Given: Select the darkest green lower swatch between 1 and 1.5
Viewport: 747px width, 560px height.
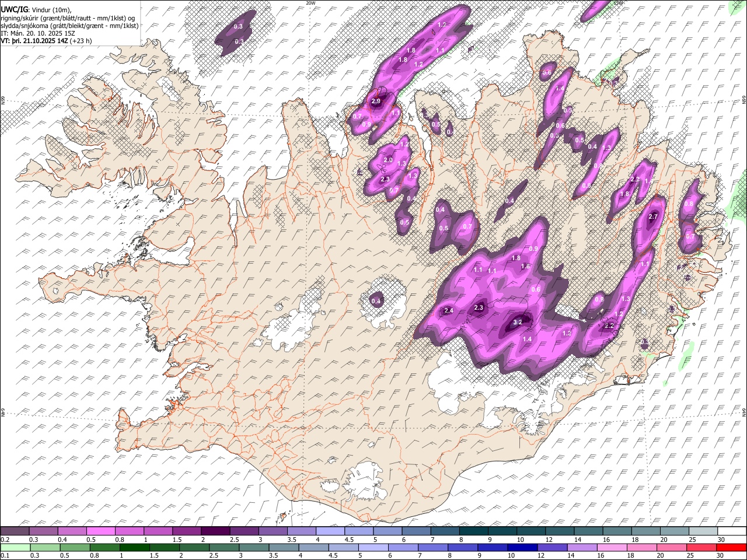Looking at the screenshot, I should (135, 547).
